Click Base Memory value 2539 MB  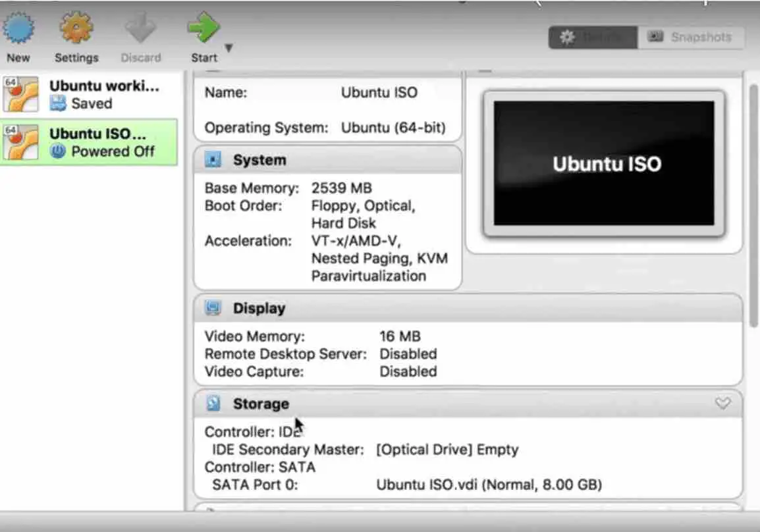point(342,188)
